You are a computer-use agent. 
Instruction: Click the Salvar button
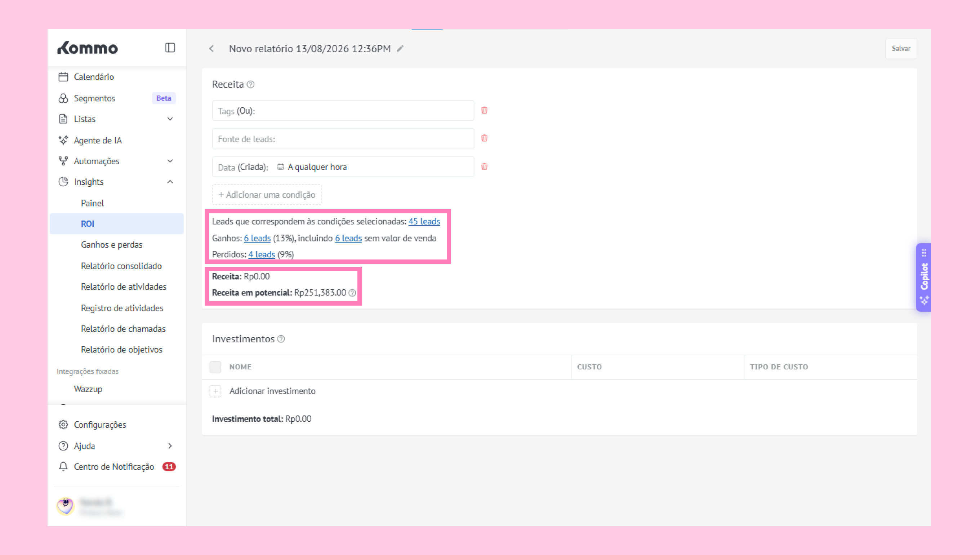click(x=901, y=48)
